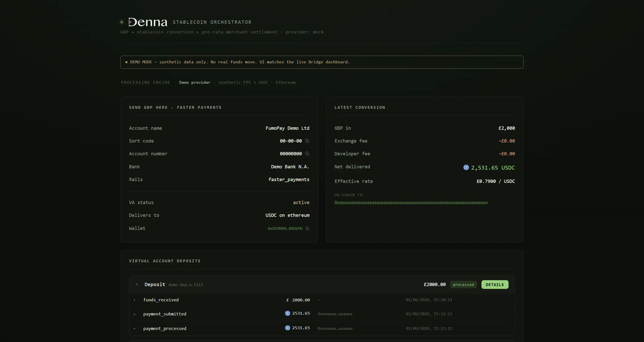Open the on-chain transaction hash link
The image size is (644, 342).
coord(411,202)
